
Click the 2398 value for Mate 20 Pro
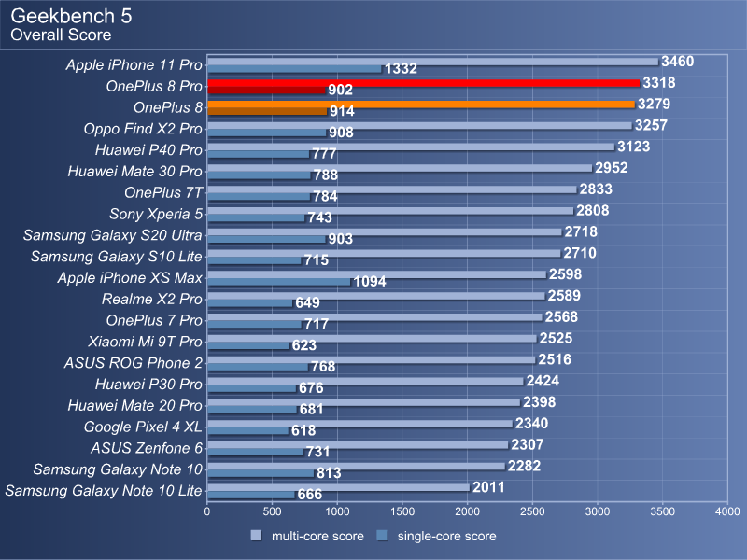pyautogui.click(x=540, y=402)
